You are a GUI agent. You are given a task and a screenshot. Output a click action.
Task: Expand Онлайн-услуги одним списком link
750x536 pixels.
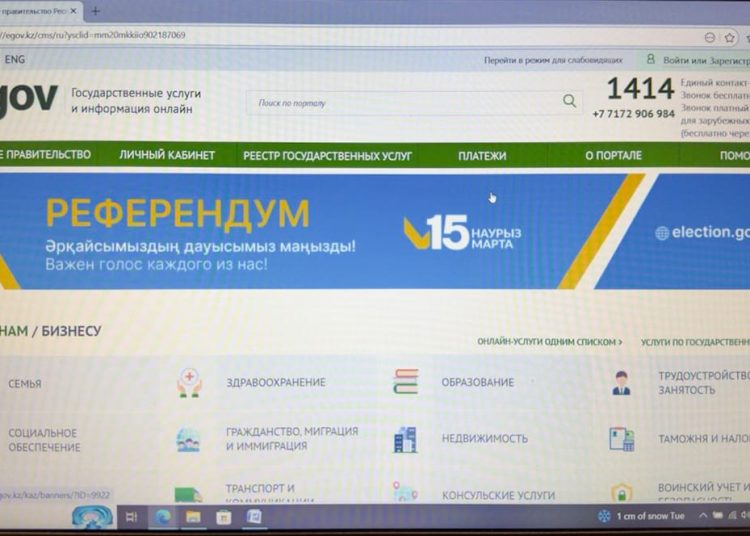(x=549, y=342)
